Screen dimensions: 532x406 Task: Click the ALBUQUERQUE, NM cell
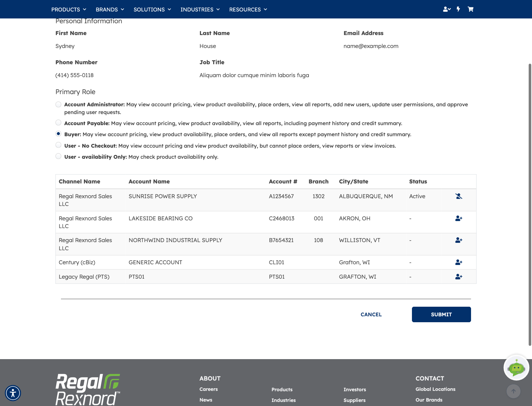point(366,196)
